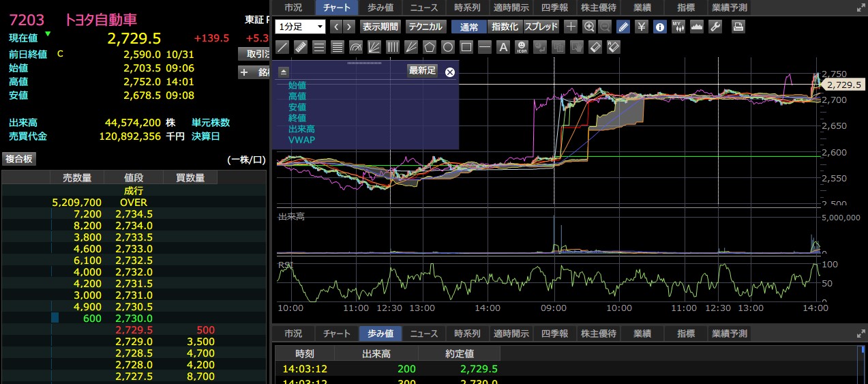Screen dimensions: 868x384
Task: Select the four horizontal lines retracement tool
Action: [x=338, y=47]
